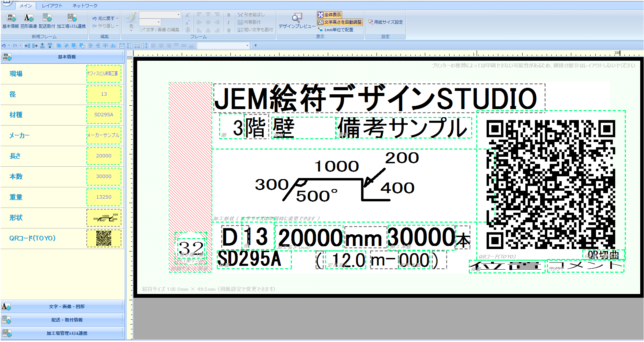Toggle 全体表示 full view

(330, 14)
